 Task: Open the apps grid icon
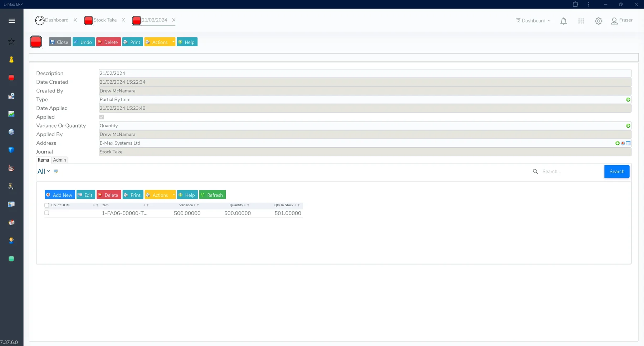click(581, 21)
